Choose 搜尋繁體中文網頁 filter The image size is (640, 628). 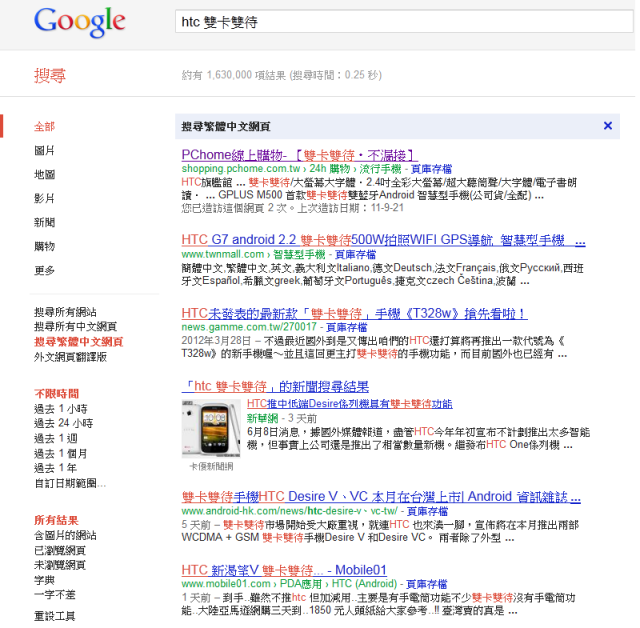(78, 342)
